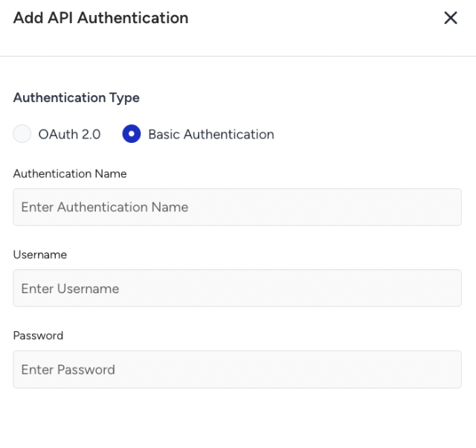Click the Authentication Type heading text
This screenshot has height=448, width=476.
[x=76, y=97]
